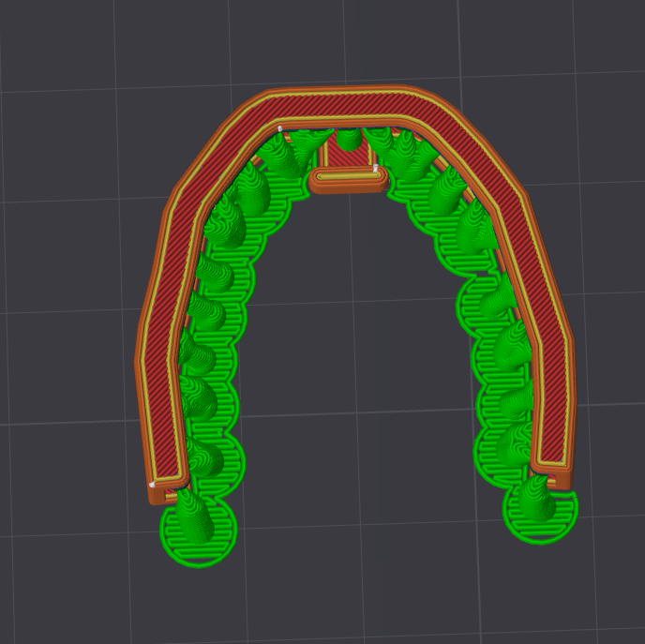Click the green cone support under top center of arch
The width and height of the screenshot is (645, 644).
click(x=350, y=140)
